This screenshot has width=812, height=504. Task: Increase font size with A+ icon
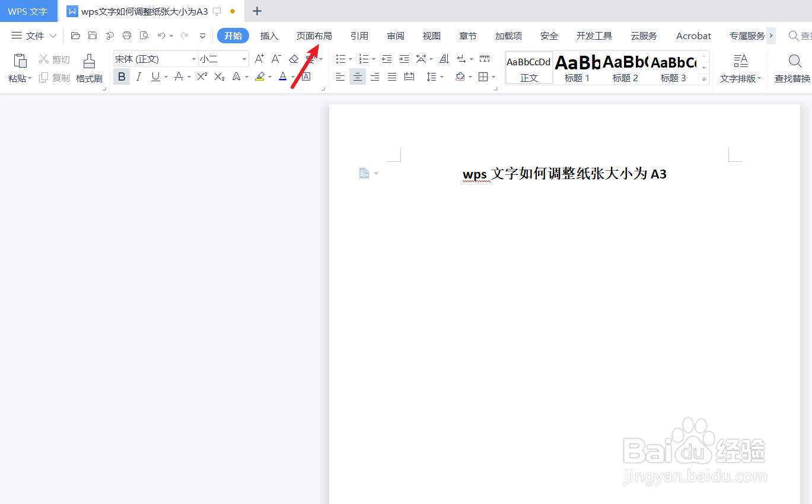(x=259, y=59)
